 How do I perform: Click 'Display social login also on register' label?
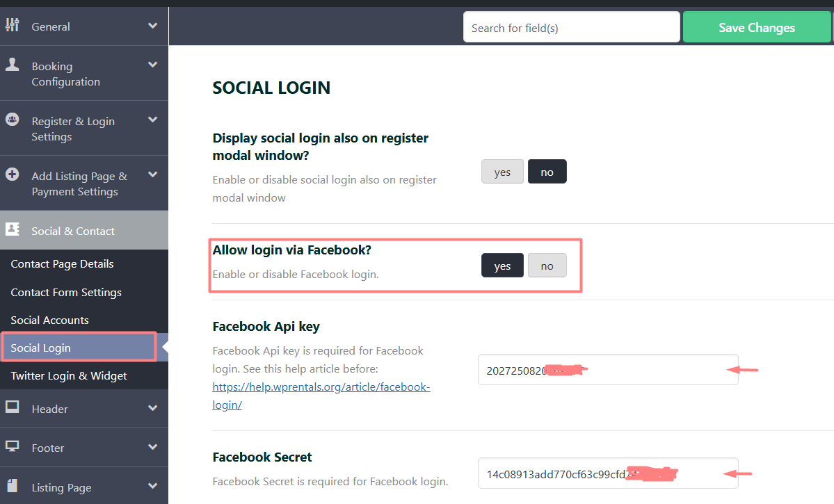point(320,146)
